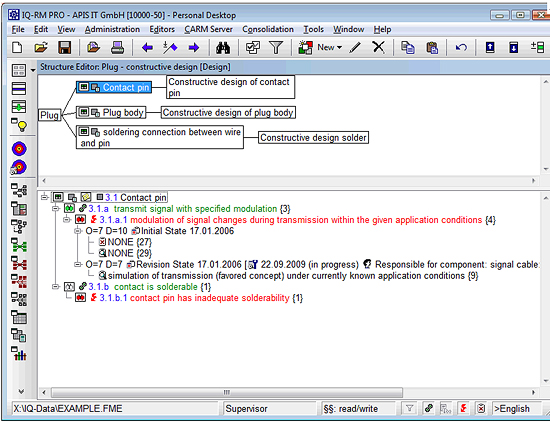Select the Plug root box

pos(49,115)
